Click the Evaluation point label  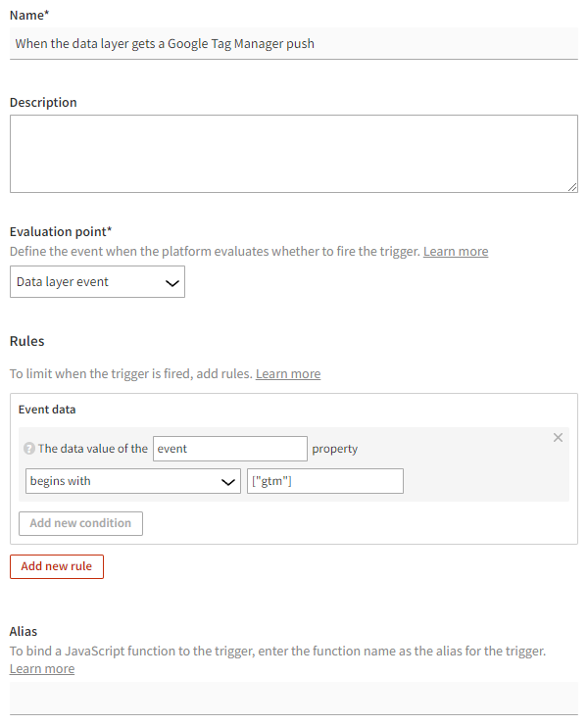click(61, 232)
